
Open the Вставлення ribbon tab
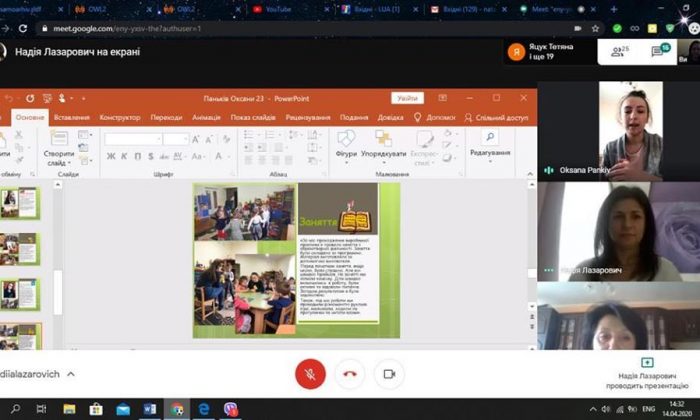pos(72,117)
